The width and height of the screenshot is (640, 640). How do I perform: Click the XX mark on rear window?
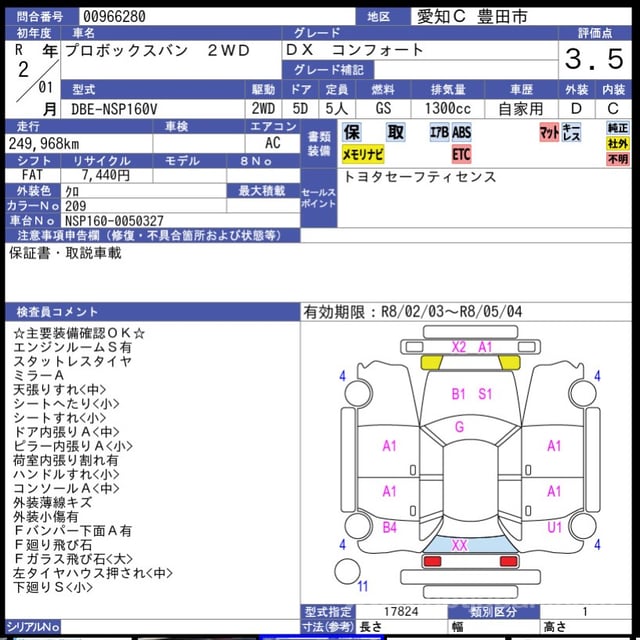point(459,546)
